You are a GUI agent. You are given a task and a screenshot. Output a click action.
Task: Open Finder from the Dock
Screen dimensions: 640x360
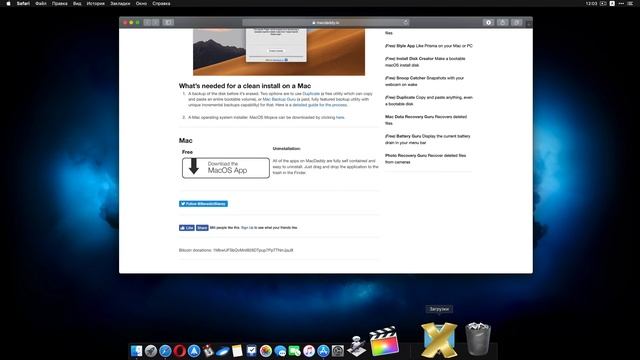pyautogui.click(x=136, y=351)
